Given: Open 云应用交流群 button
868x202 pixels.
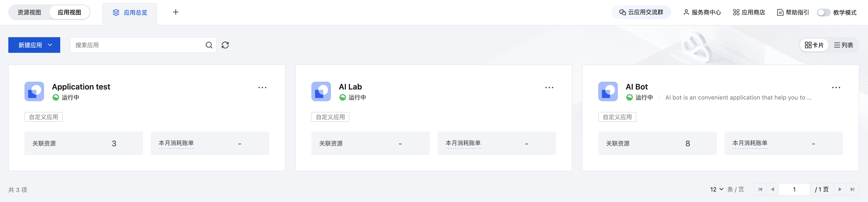Looking at the screenshot, I should pos(641,12).
